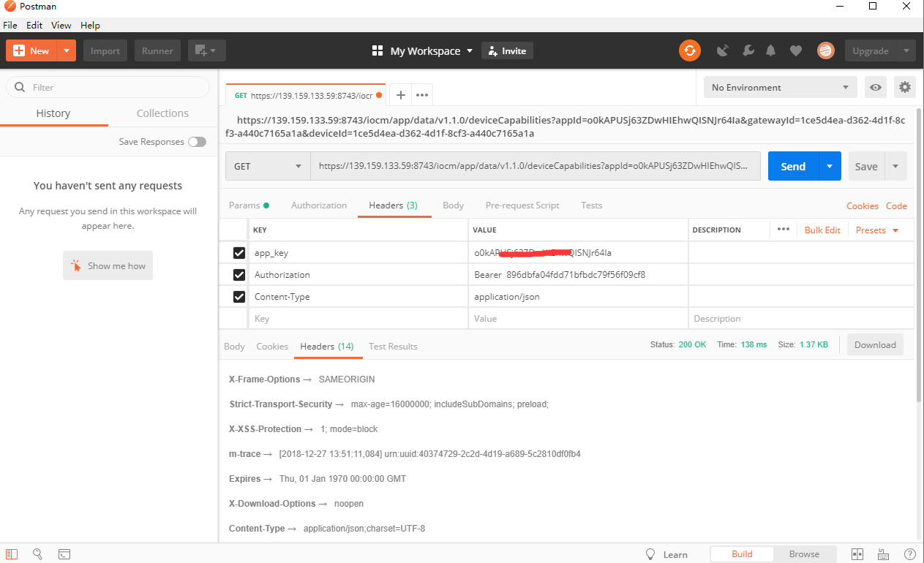
Task: Open the No Environment dropdown
Action: (x=780, y=87)
